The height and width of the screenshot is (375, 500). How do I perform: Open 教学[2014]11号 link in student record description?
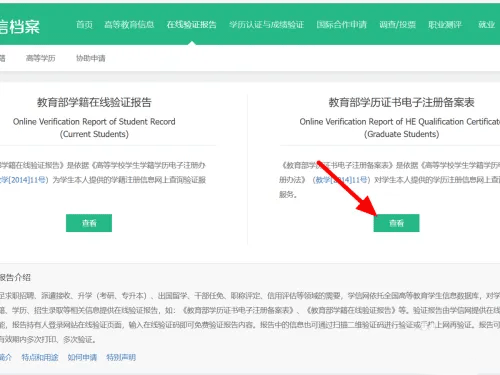[x=24, y=180]
